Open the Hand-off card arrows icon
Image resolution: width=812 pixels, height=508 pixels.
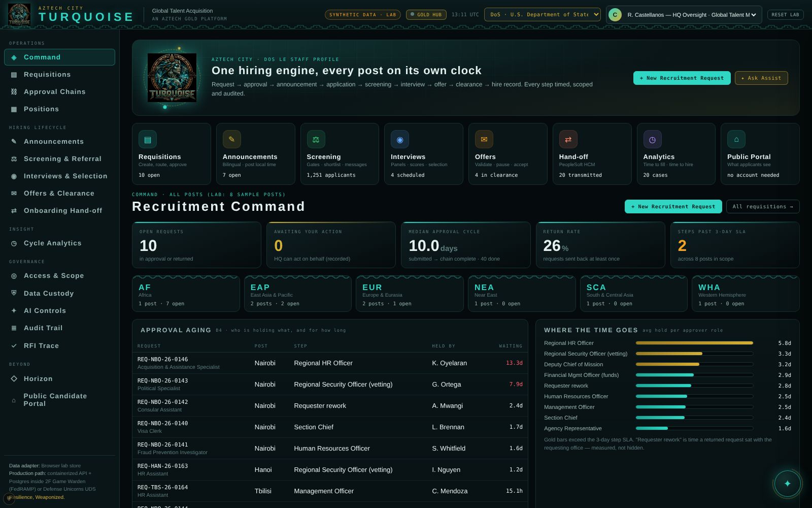568,139
